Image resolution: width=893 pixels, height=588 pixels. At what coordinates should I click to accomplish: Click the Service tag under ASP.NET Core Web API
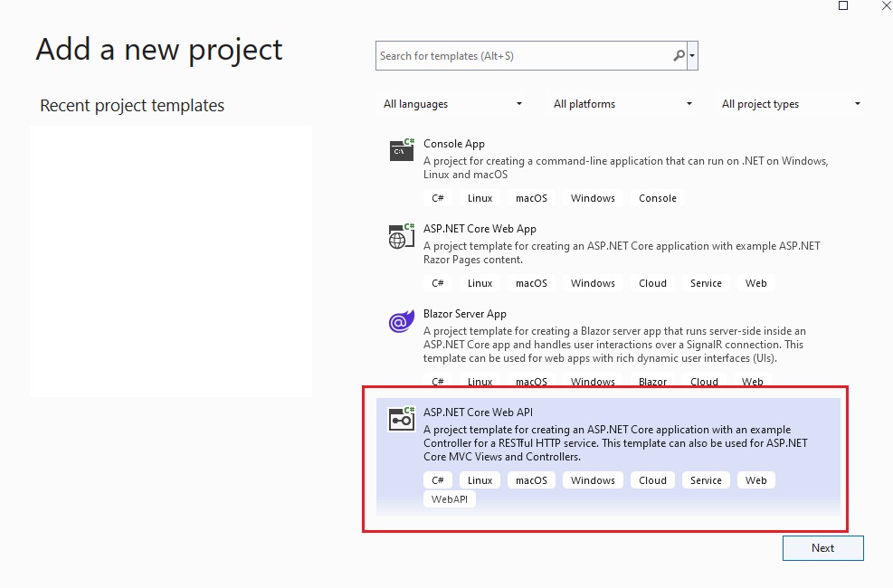click(x=707, y=480)
